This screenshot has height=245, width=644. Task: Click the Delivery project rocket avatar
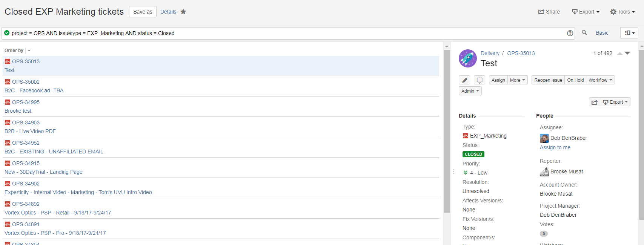coord(467,58)
